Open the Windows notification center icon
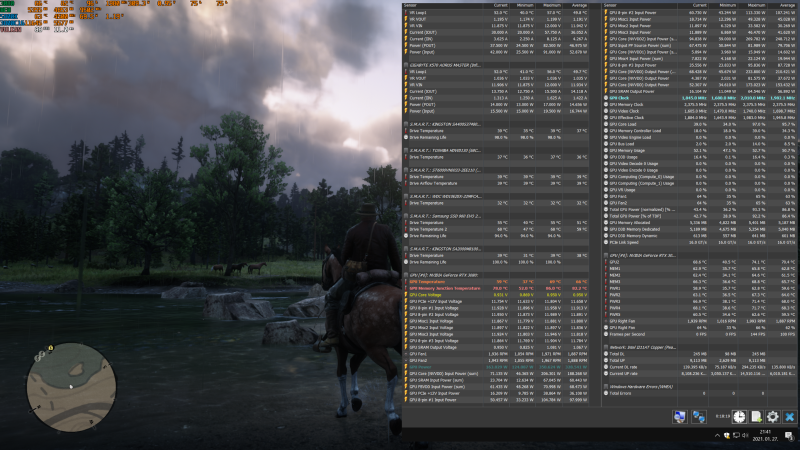The width and height of the screenshot is (800, 450). click(x=789, y=436)
